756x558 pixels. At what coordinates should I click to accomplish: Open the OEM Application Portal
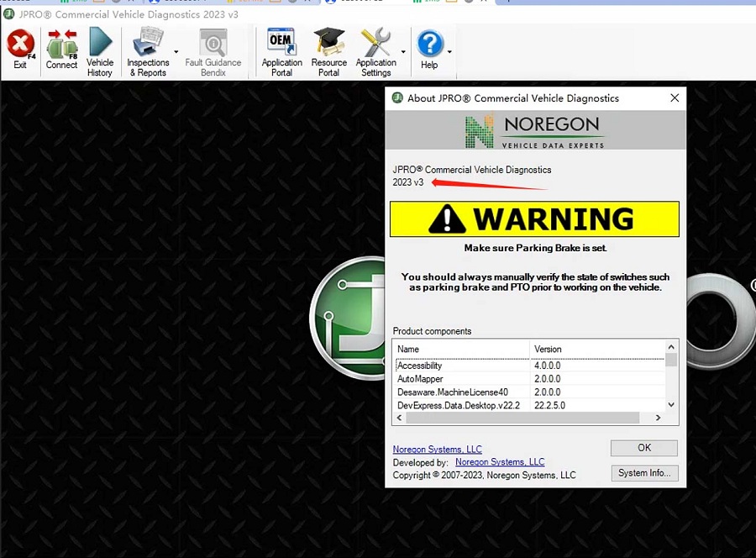281,51
